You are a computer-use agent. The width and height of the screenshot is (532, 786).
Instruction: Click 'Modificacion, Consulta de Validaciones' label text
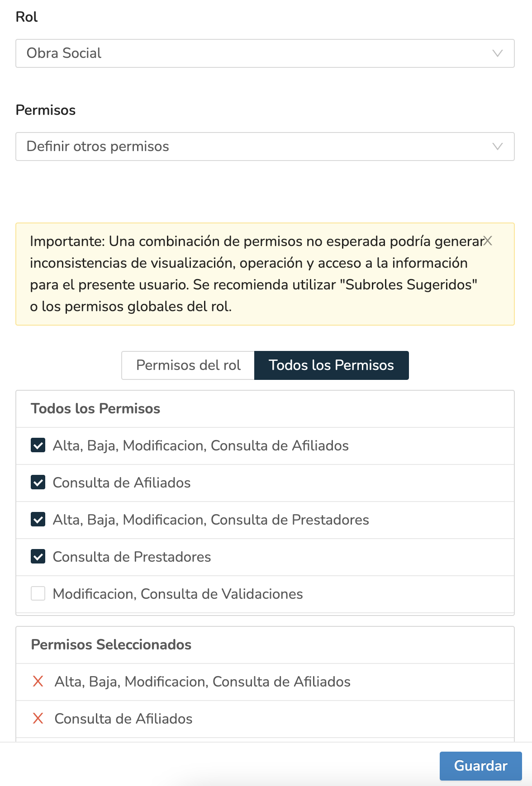(178, 594)
